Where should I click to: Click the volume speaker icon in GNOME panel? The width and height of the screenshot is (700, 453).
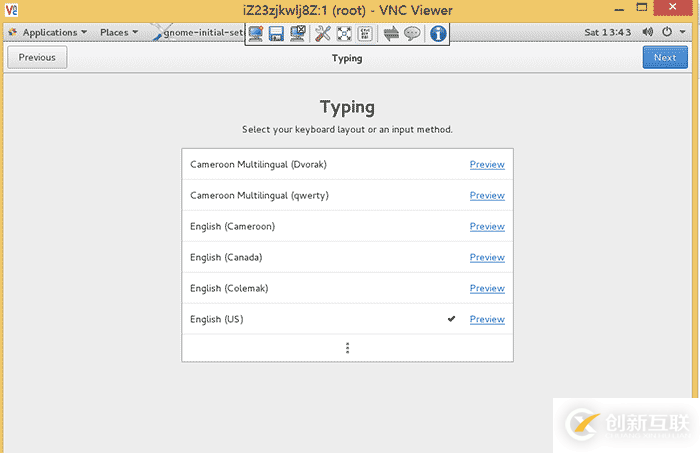point(647,32)
